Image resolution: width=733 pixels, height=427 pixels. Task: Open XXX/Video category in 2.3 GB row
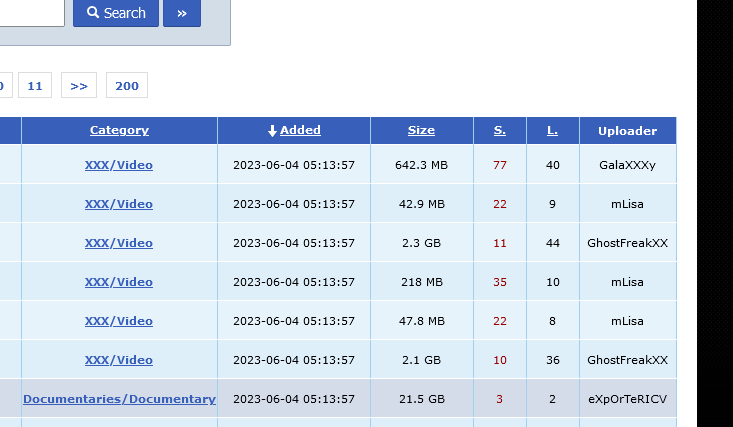point(119,243)
